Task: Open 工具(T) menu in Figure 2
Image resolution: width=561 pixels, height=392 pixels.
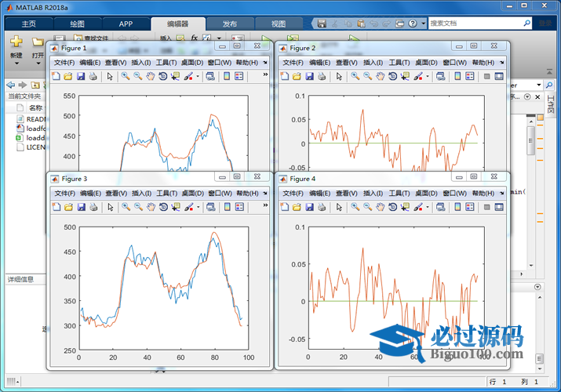Action: coord(399,63)
